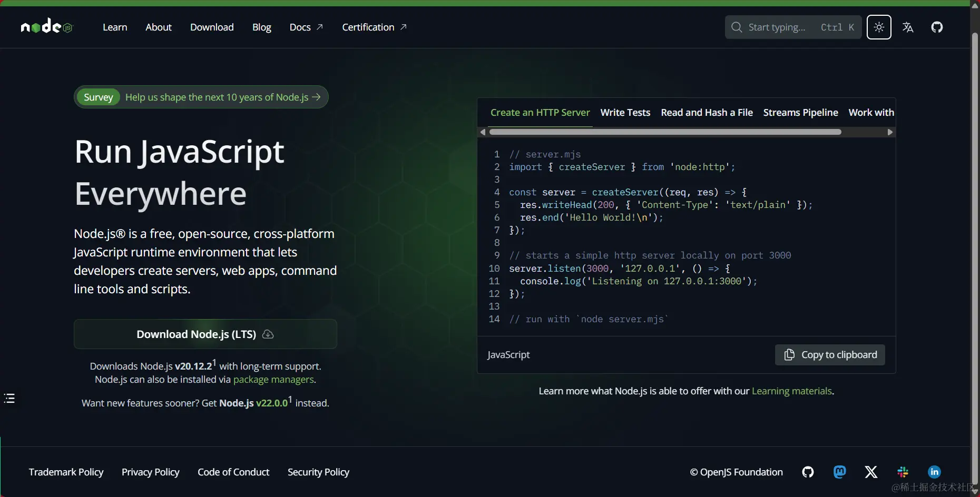
Task: Open the Learning materials link
Action: click(x=791, y=391)
